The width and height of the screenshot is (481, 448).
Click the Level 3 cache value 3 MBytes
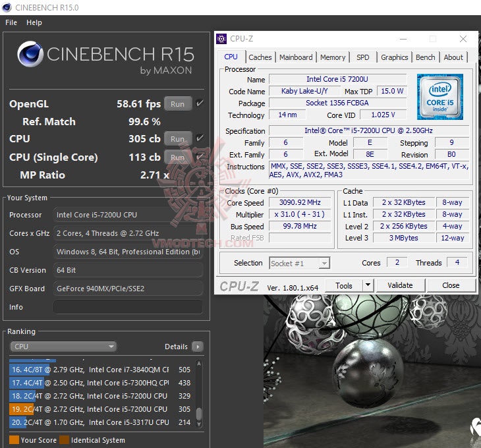tap(404, 238)
